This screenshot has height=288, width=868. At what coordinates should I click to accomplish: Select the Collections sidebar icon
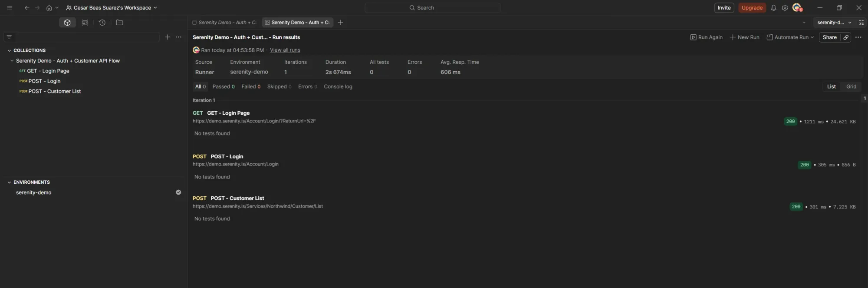point(67,23)
